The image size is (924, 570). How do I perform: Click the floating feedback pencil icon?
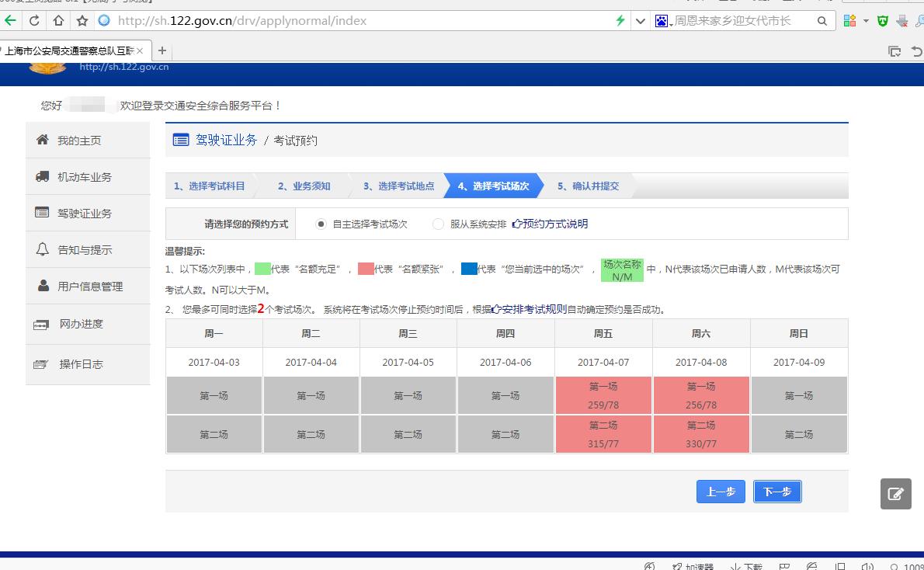895,494
